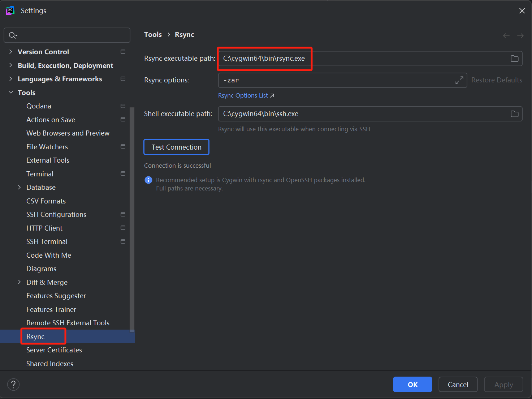This screenshot has height=399, width=532.
Task: Click the back navigation arrow
Action: 506,35
